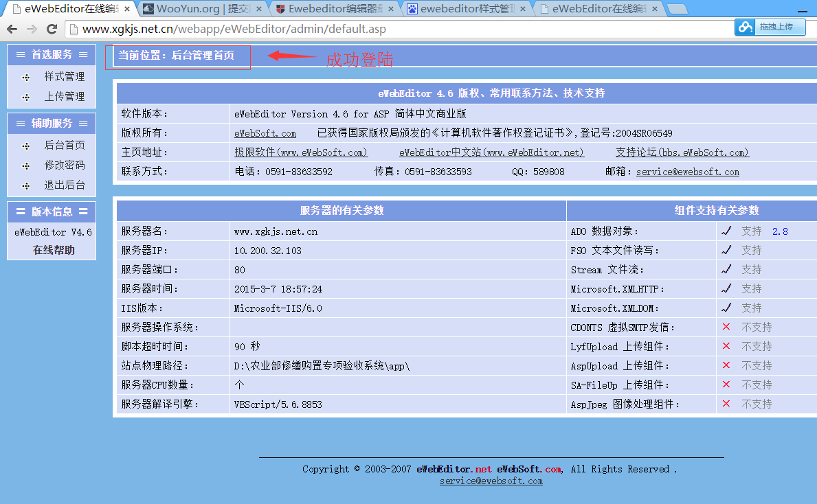Click eWebEditor V4.6 version label

point(53,232)
